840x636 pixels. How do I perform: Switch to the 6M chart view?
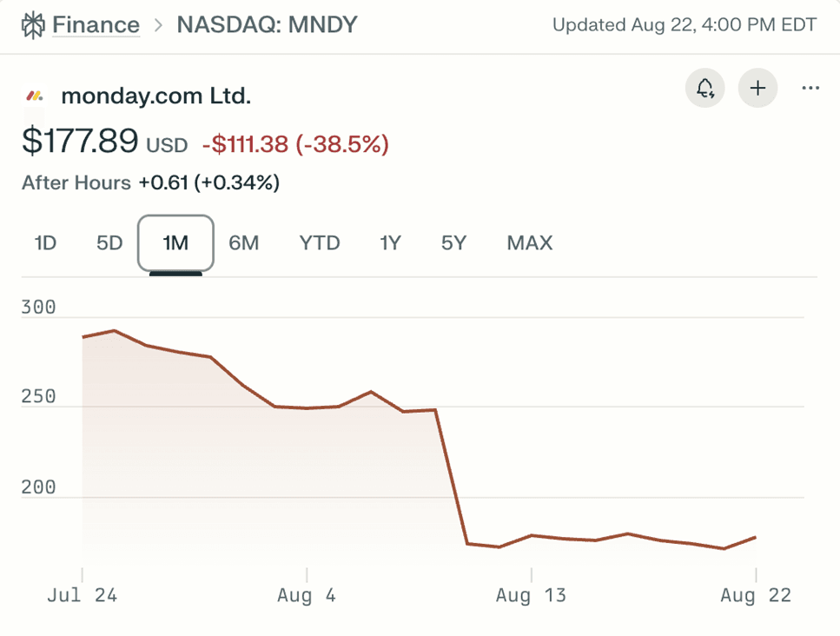click(244, 243)
